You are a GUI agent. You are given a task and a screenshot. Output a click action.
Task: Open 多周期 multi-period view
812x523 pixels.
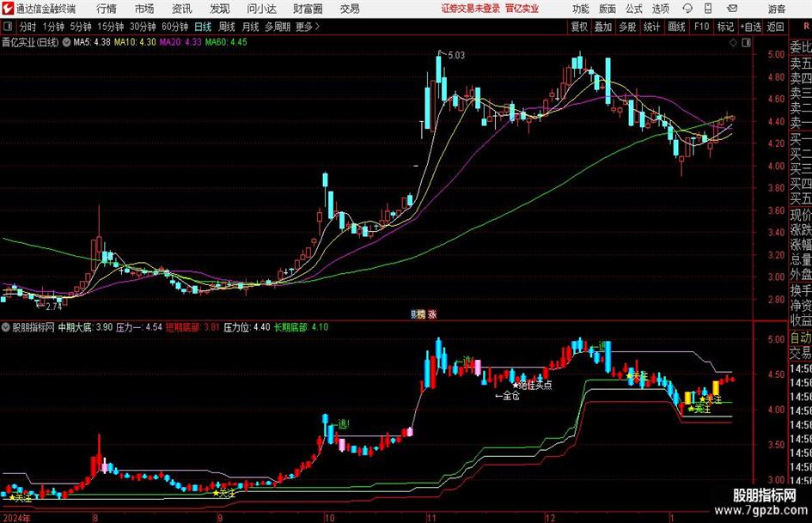(278, 27)
